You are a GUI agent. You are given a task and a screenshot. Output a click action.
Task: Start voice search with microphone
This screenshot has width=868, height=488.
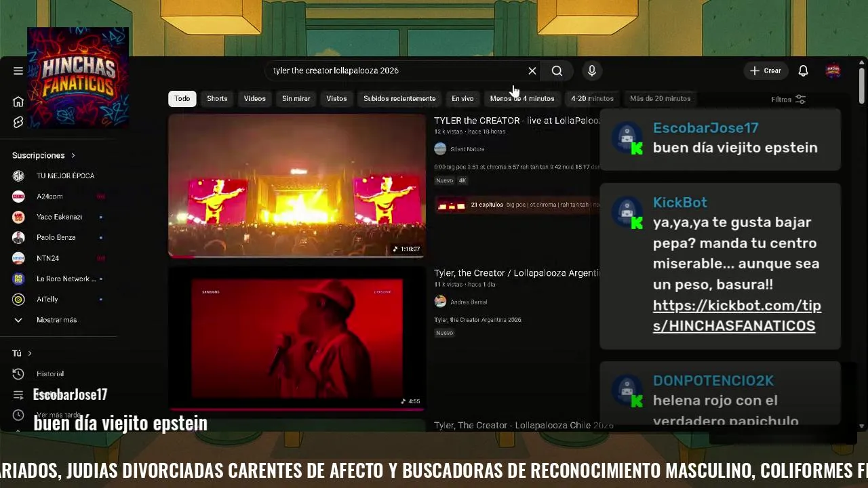[x=592, y=70]
